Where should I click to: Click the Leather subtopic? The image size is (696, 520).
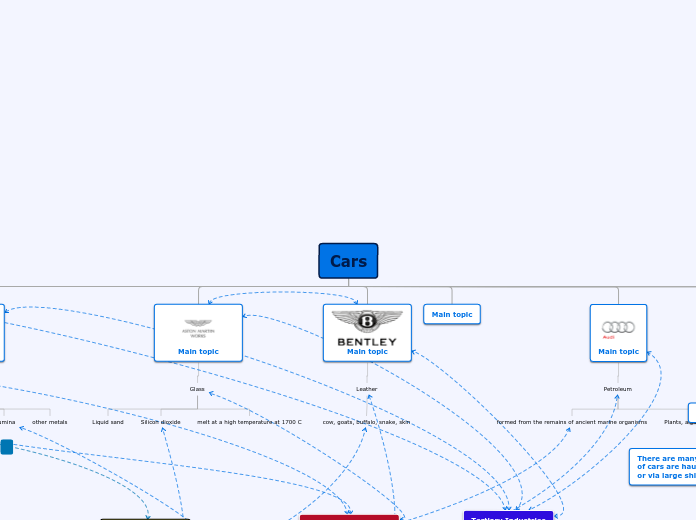tap(367, 389)
